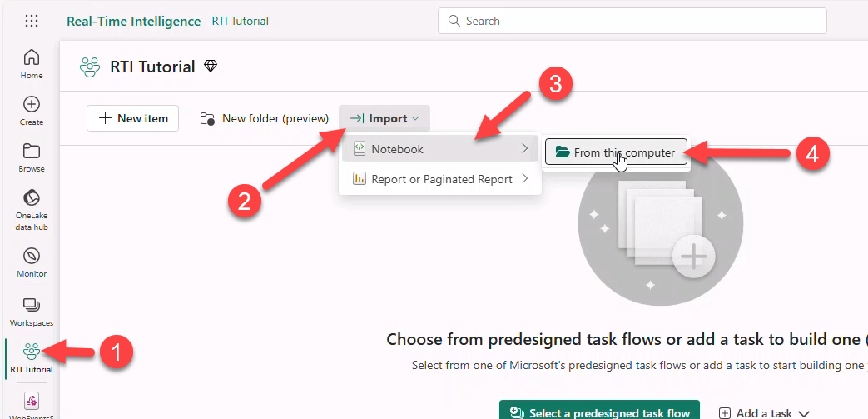Expand the Notebook submenu chevron
Viewport: 868px width, 419px height.
(x=524, y=149)
